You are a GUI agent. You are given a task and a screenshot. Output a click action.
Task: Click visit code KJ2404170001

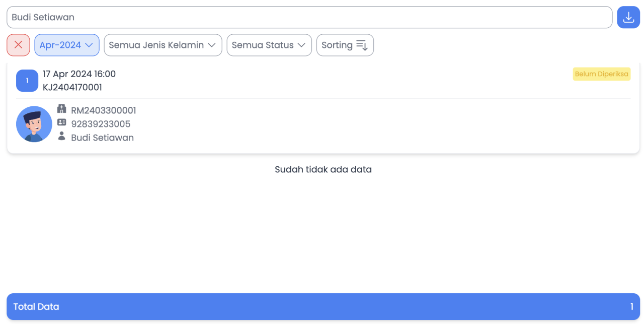coord(72,87)
